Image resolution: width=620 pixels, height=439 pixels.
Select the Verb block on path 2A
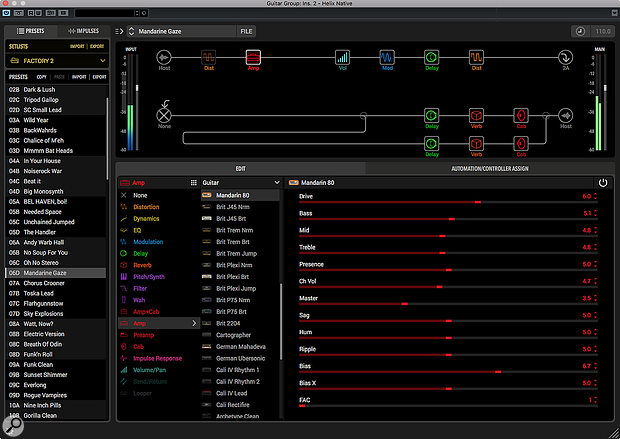(476, 115)
